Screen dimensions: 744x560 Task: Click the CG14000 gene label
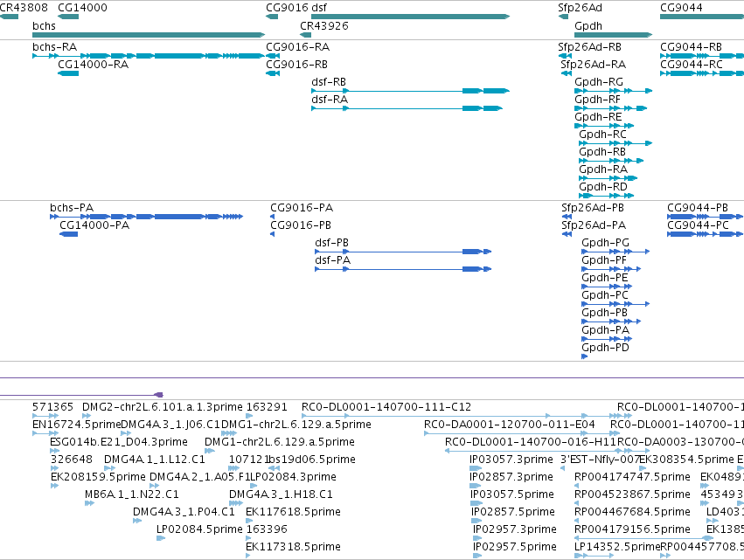pyautogui.click(x=82, y=8)
